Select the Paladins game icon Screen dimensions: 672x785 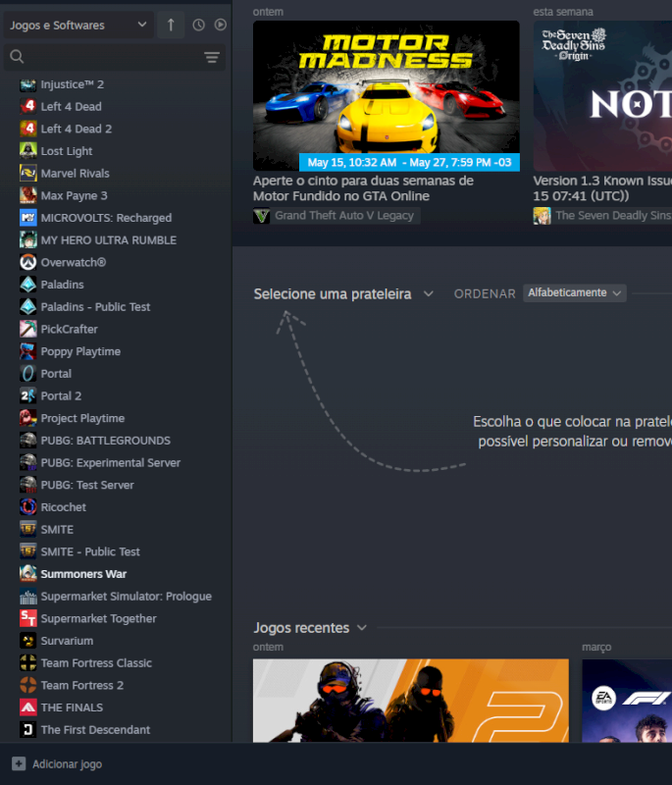tap(28, 285)
